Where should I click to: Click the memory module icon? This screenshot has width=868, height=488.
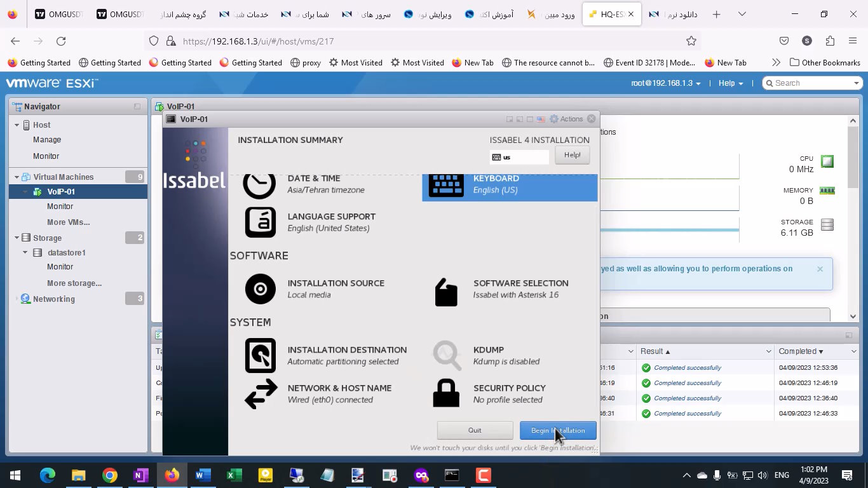click(827, 190)
